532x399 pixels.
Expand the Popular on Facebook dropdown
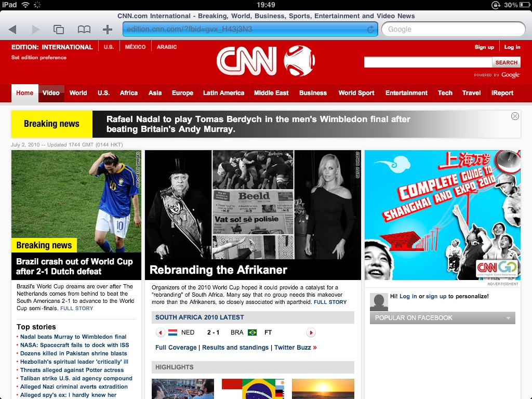pyautogui.click(x=507, y=318)
